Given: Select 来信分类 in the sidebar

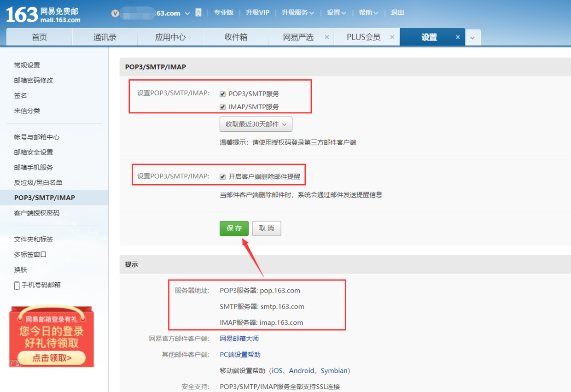Looking at the screenshot, I should [x=27, y=111].
